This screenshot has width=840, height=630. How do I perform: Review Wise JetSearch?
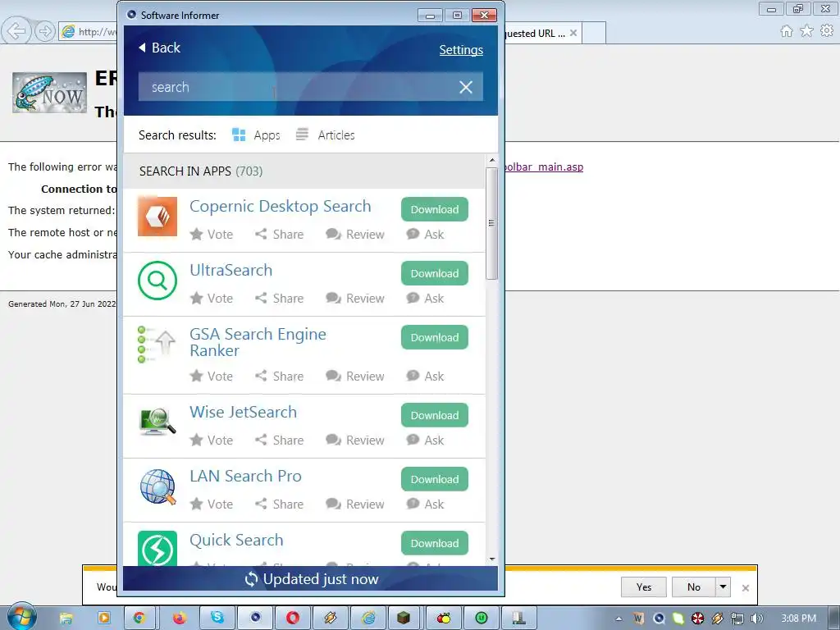(354, 440)
